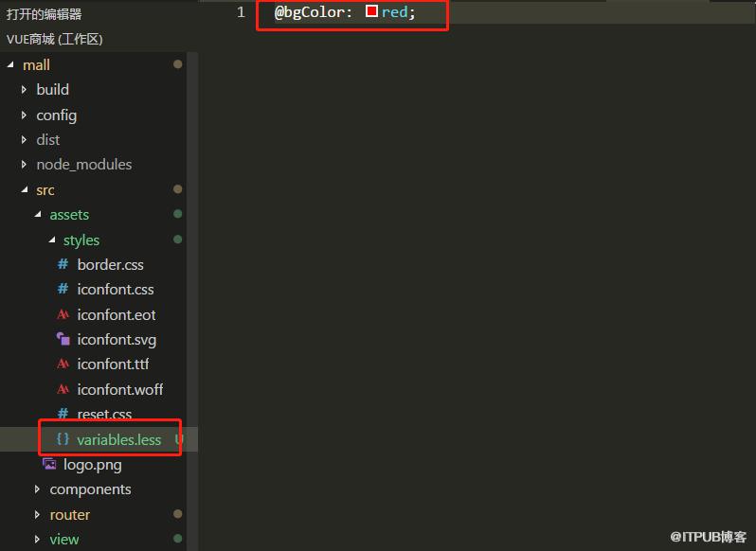Image resolution: width=756 pixels, height=551 pixels.
Task: Expand the router folder arrow
Action: tap(38, 514)
